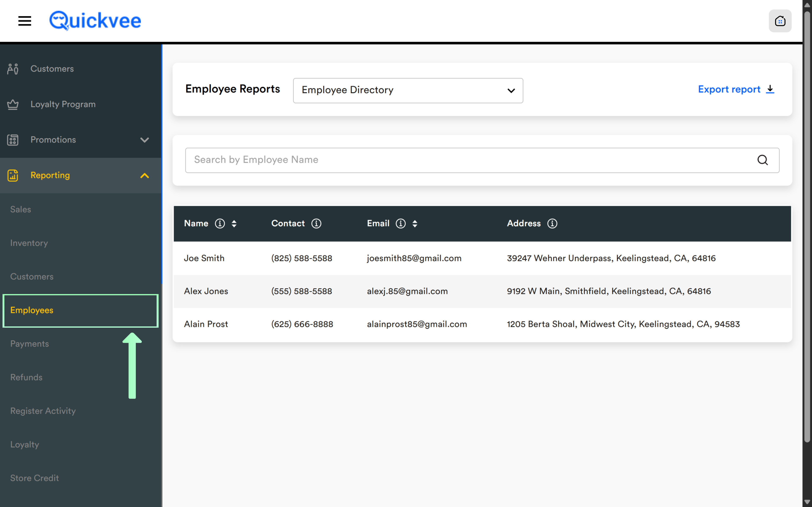Open the Employee Directory report dropdown
This screenshot has height=507, width=812.
pyautogui.click(x=408, y=91)
